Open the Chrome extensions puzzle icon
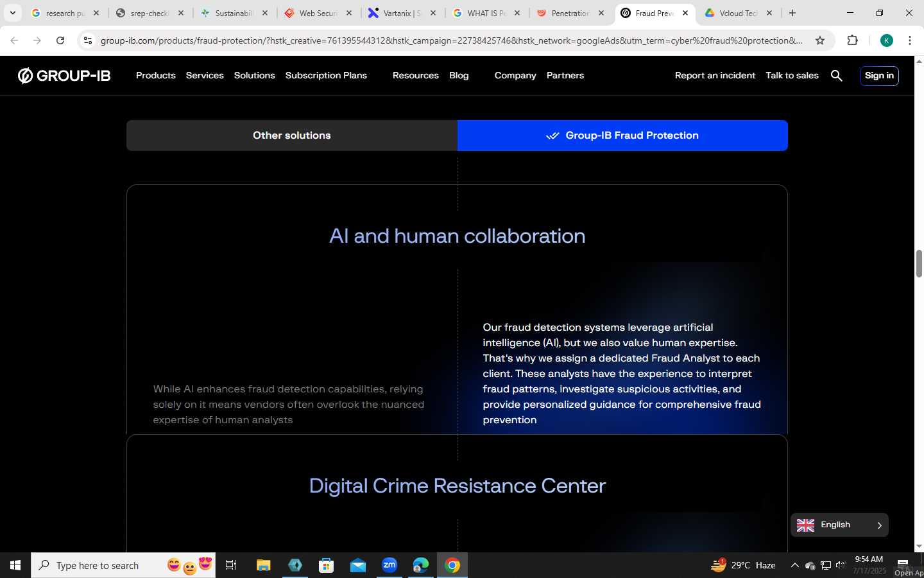Viewport: 924px width, 578px height. pos(852,40)
